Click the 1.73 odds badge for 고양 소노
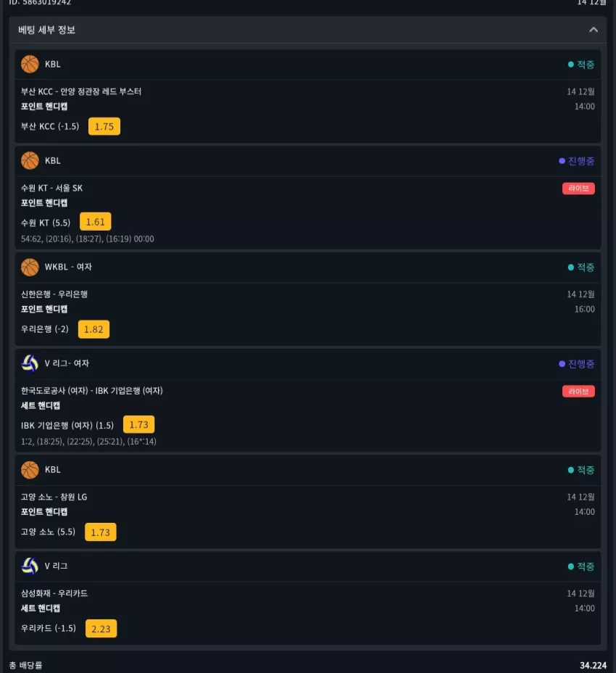Screen dimensions: 616x673 (101, 532)
